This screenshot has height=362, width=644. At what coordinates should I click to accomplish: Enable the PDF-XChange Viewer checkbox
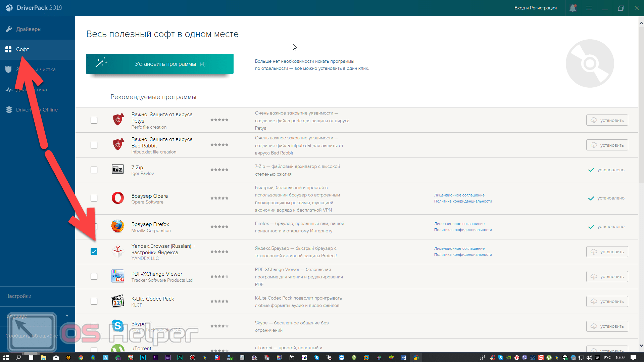pyautogui.click(x=94, y=276)
